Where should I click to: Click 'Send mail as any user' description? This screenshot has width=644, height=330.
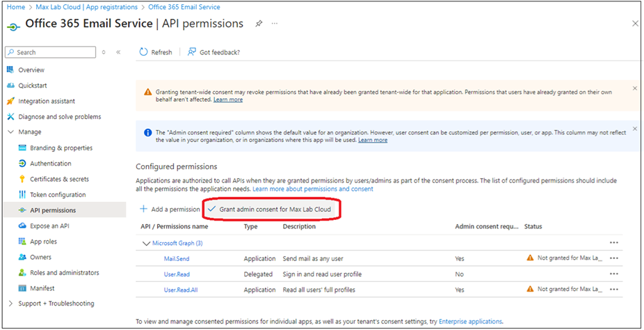point(313,258)
